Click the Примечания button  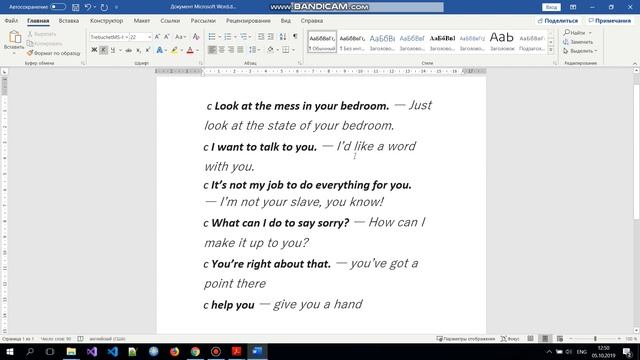[609, 20]
